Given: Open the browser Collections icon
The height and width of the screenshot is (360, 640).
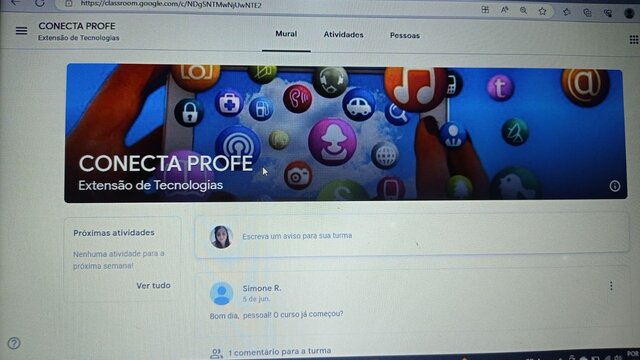Looking at the screenshot, I should 587,13.
